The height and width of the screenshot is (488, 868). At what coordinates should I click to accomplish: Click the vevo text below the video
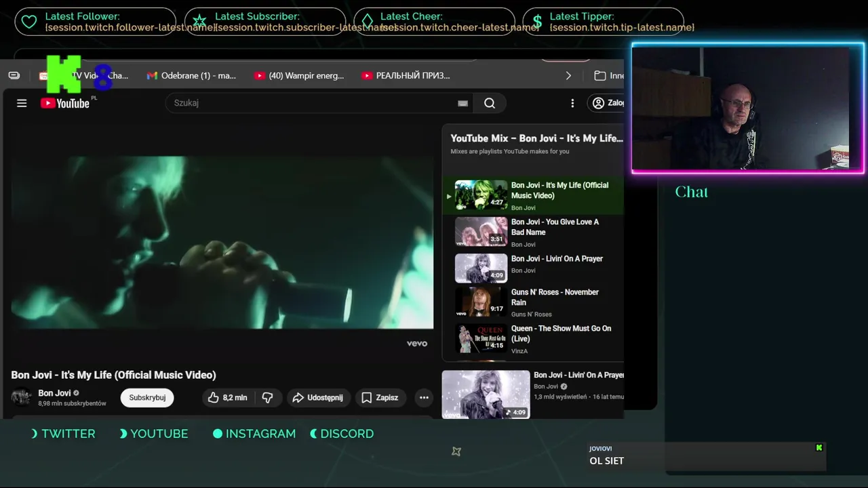pyautogui.click(x=417, y=344)
